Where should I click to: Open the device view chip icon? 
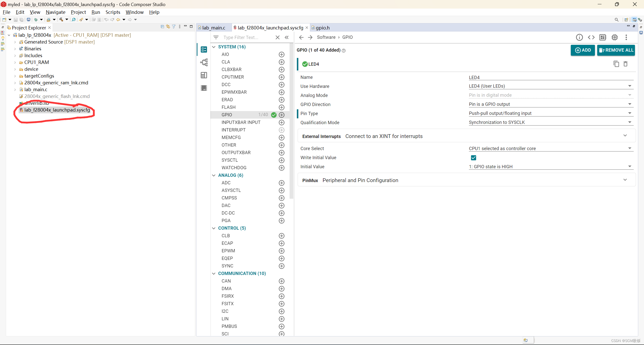tap(615, 37)
